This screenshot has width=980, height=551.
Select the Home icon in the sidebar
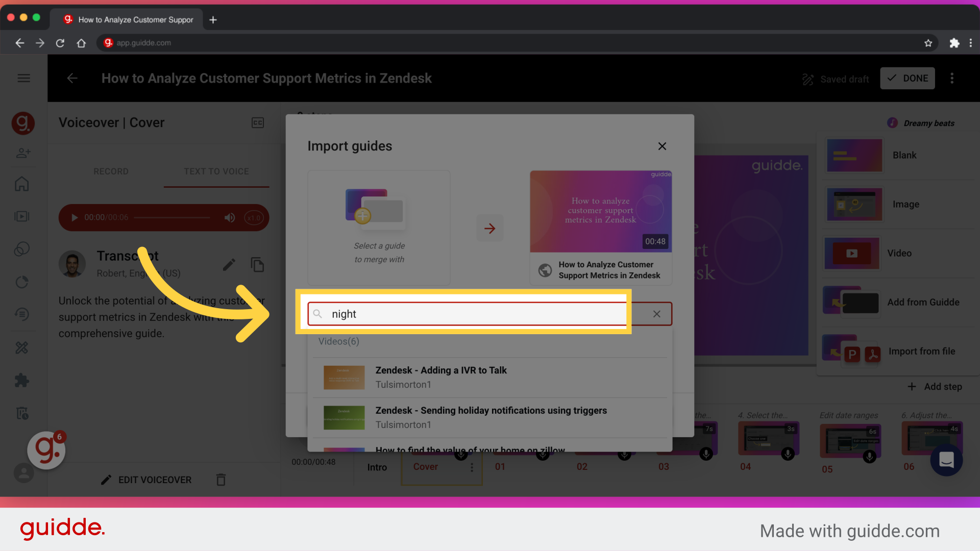point(22,184)
